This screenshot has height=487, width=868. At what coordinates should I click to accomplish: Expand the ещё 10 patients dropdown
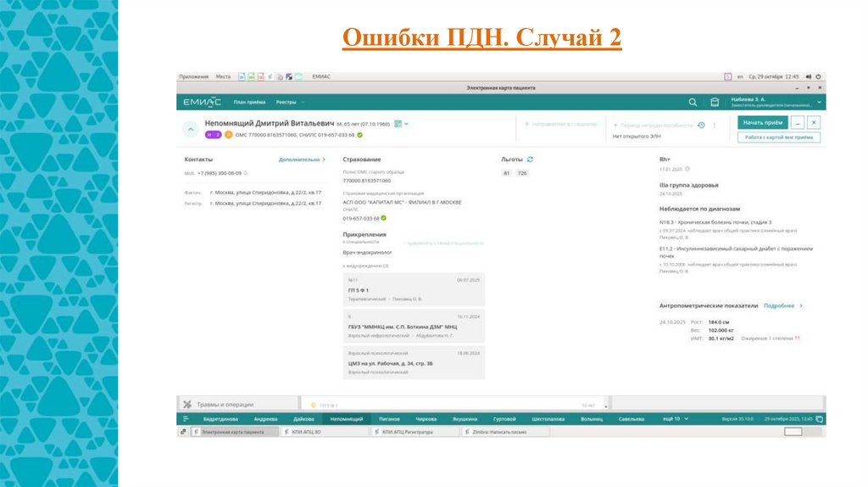pos(676,419)
